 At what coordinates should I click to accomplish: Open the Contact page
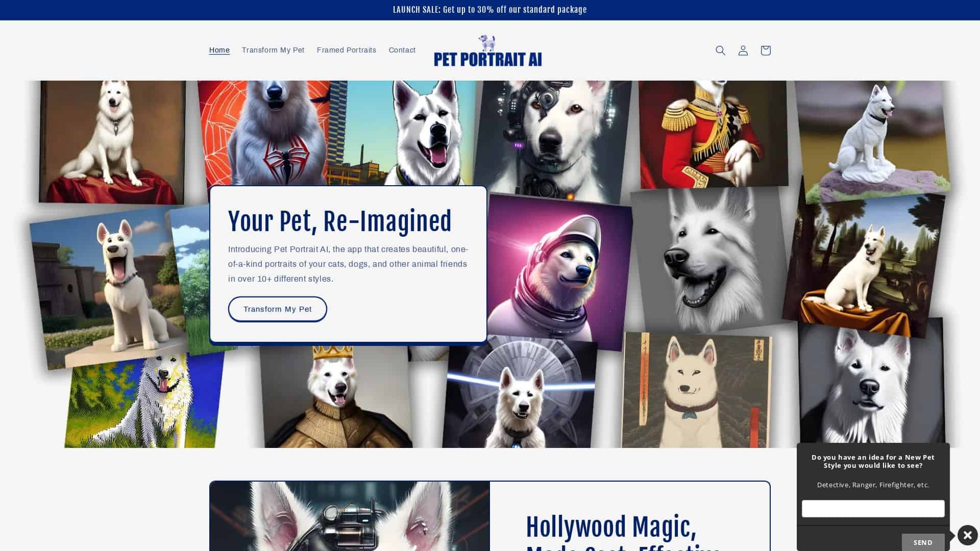[402, 50]
